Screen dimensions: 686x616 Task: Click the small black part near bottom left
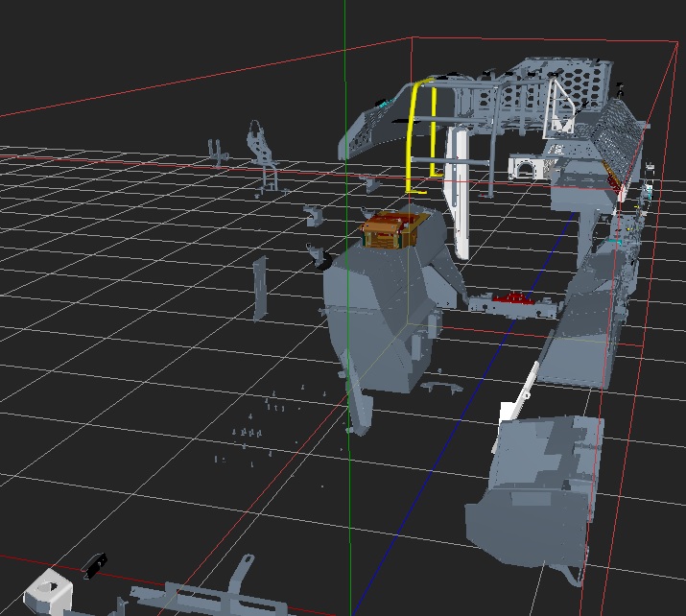pyautogui.click(x=94, y=566)
